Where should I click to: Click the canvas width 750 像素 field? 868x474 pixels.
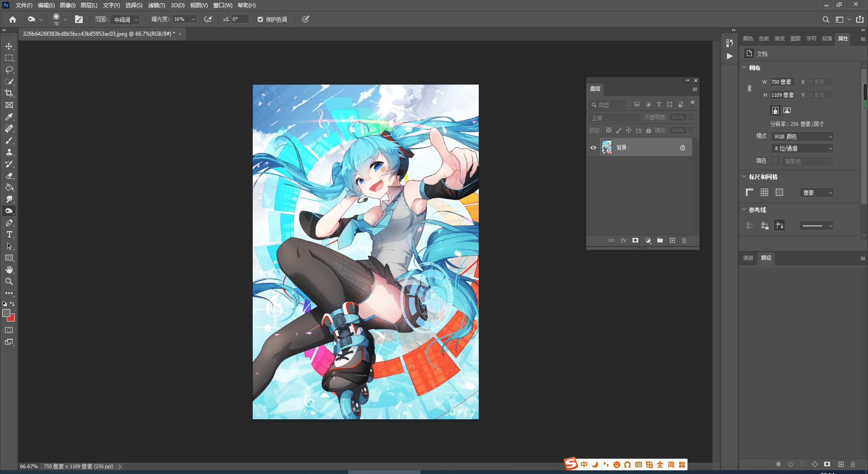[x=782, y=82]
